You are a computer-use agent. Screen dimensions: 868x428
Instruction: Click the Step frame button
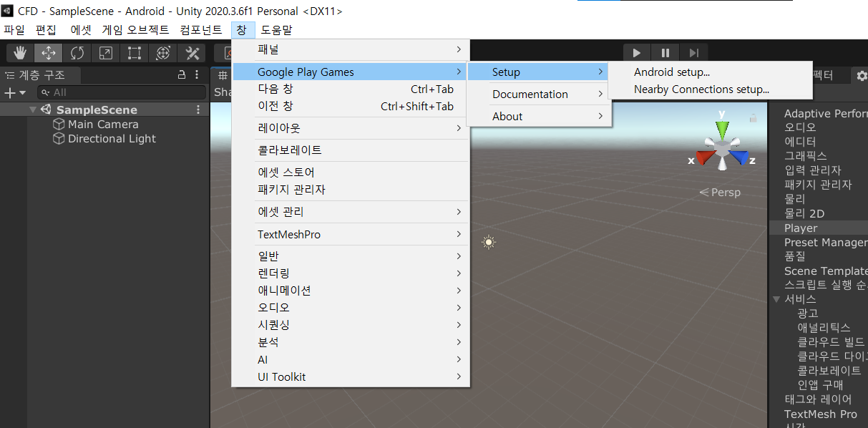point(693,53)
